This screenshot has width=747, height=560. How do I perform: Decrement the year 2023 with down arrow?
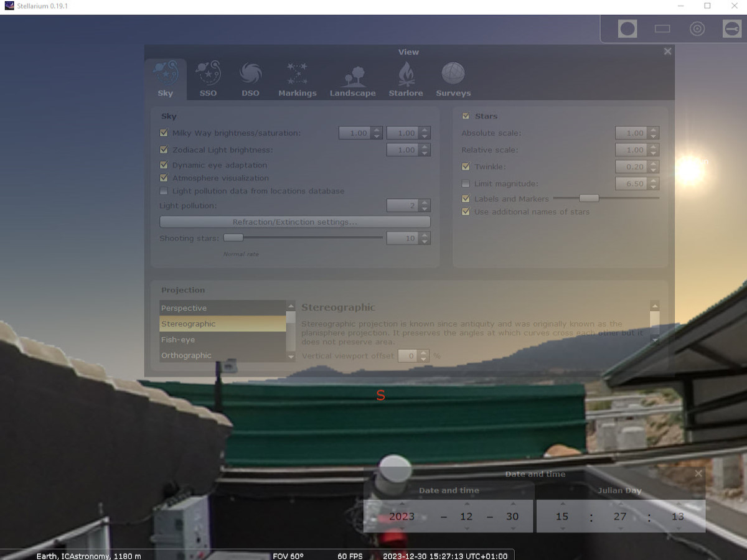(402, 528)
